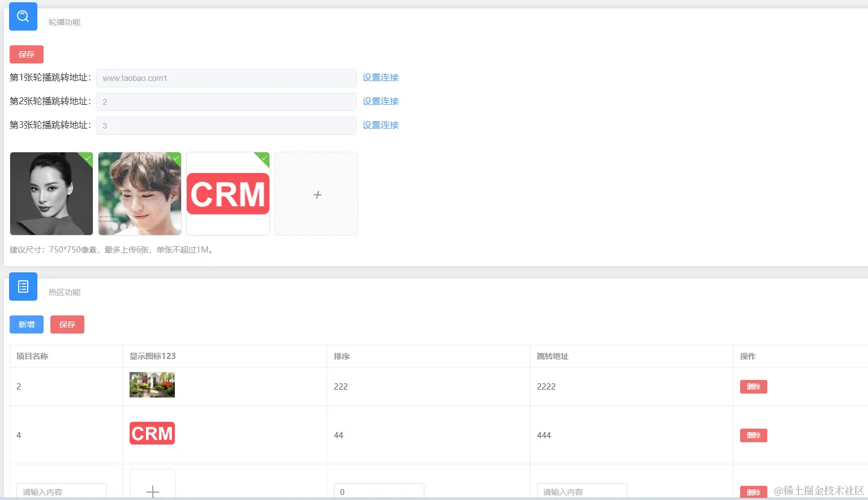Click the 热区功能 section title
Image resolution: width=868 pixels, height=500 pixels.
point(65,292)
